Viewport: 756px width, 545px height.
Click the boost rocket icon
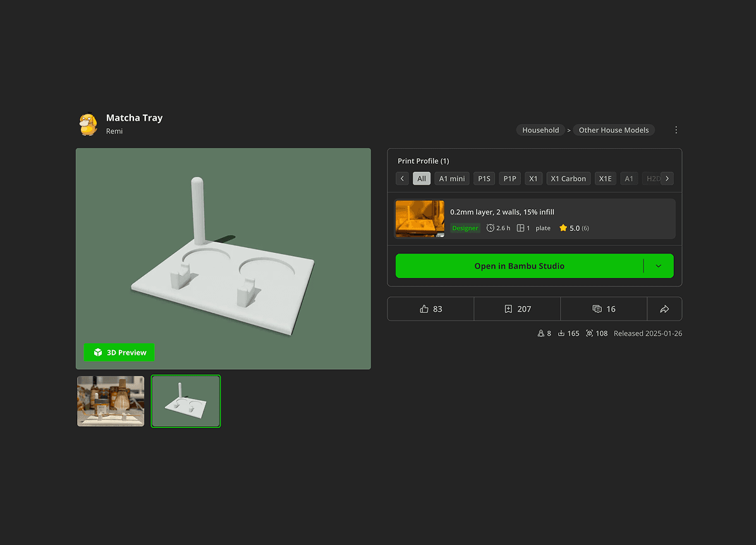pos(540,333)
